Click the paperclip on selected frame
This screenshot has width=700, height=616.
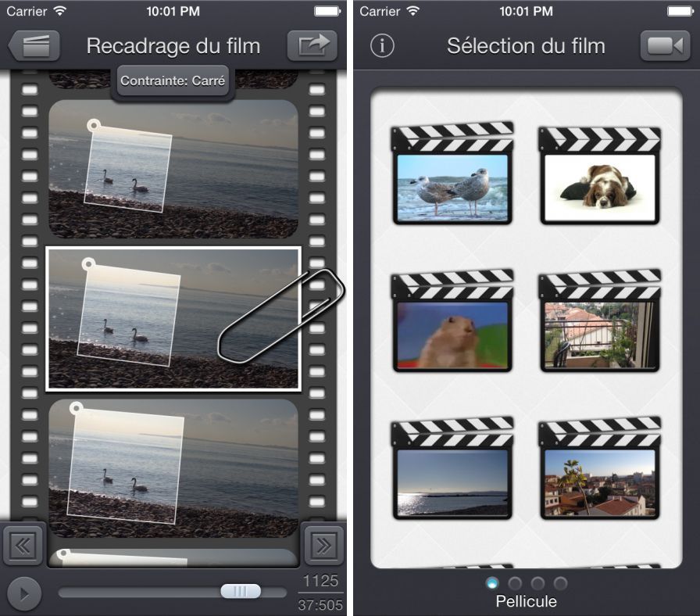(281, 315)
